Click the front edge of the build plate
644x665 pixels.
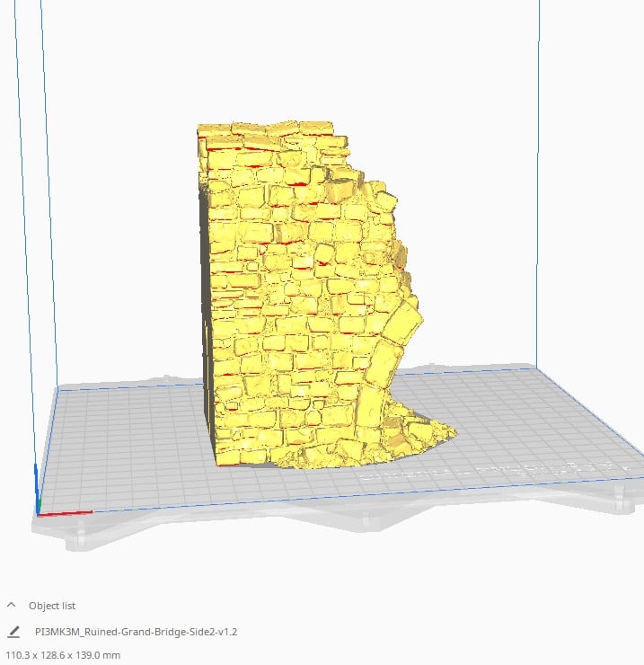coord(341,500)
